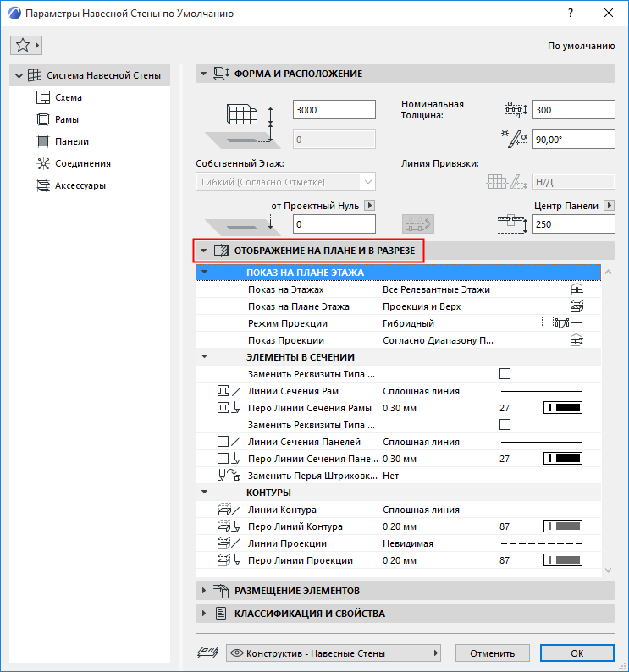629x672 pixels.
Task: Open the Favorites star button
Action: click(x=25, y=45)
